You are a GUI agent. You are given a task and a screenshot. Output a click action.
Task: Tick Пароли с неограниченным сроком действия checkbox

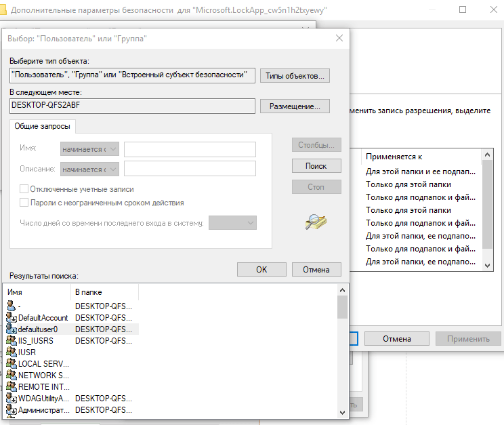24,203
